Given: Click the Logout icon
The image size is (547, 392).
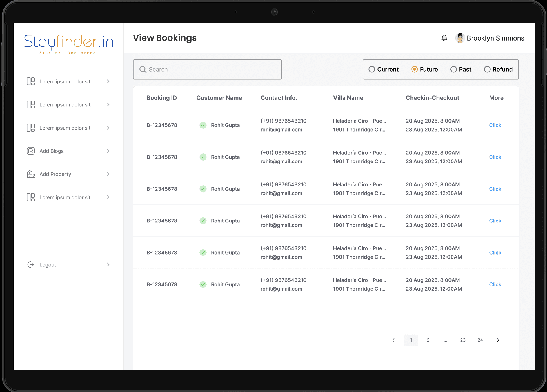Looking at the screenshot, I should point(30,264).
